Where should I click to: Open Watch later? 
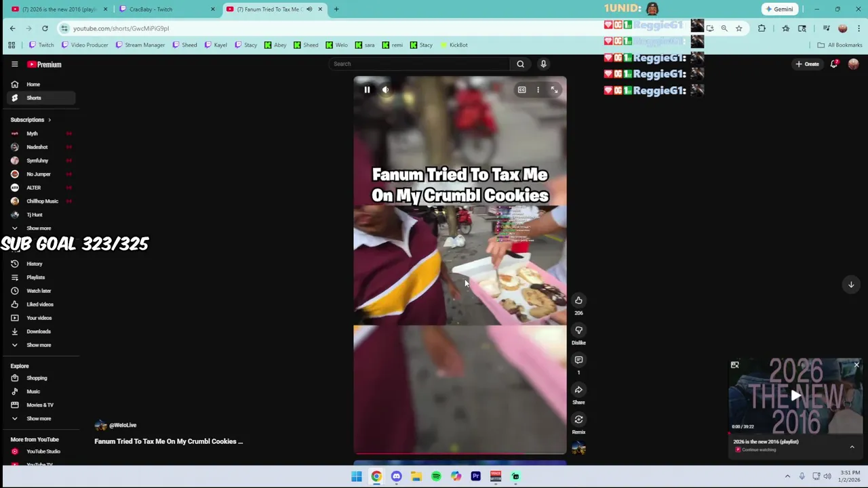[41, 291]
